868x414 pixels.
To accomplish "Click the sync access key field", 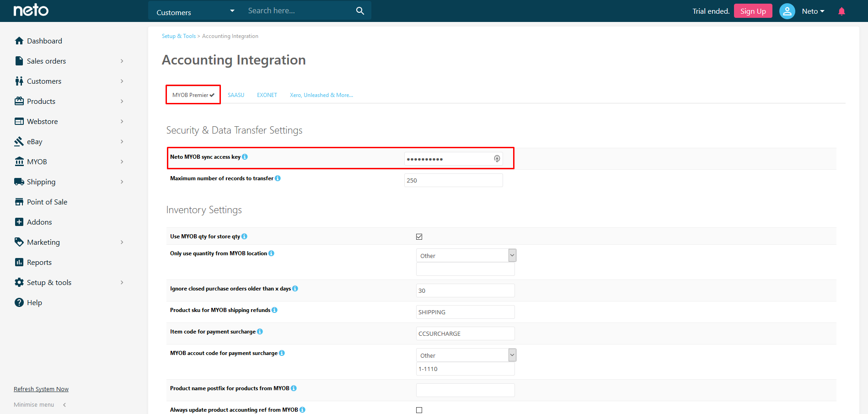I will pyautogui.click(x=454, y=159).
